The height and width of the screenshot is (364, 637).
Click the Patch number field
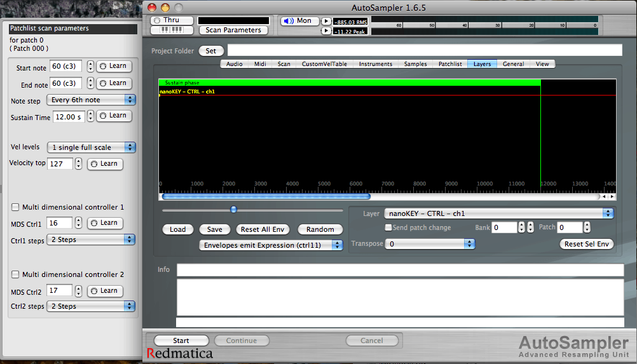[x=570, y=227]
